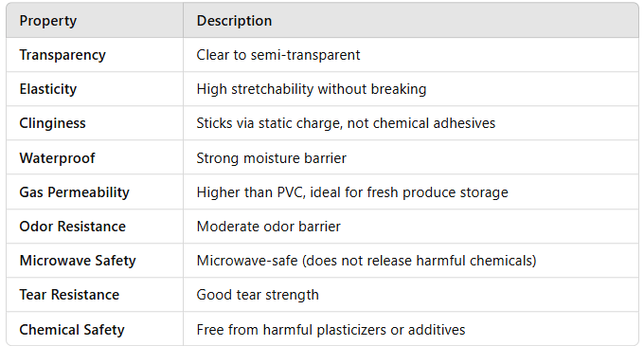The image size is (644, 346).
Task: Click 'Sticks via static charge' description
Action: [x=346, y=123]
